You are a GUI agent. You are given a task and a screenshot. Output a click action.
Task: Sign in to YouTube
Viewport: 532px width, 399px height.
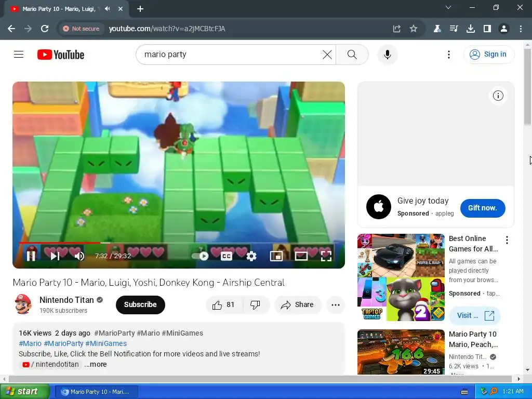[x=489, y=54]
